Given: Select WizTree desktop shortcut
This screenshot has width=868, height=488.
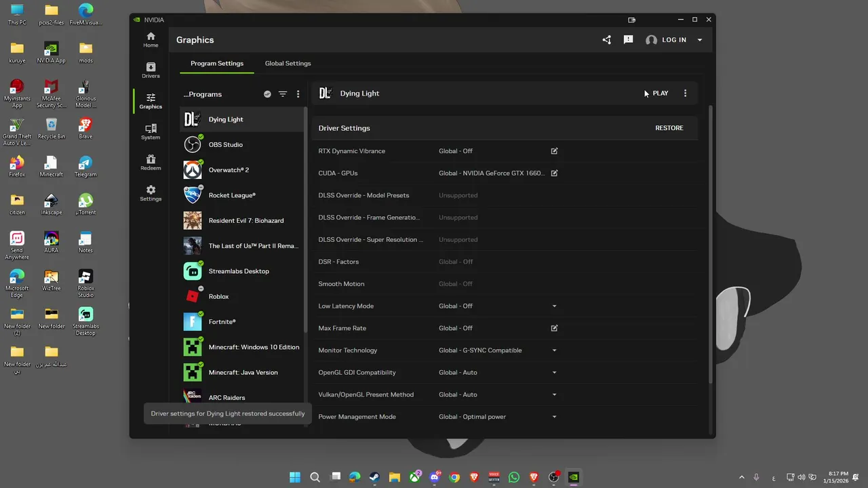Looking at the screenshot, I should [x=52, y=280].
